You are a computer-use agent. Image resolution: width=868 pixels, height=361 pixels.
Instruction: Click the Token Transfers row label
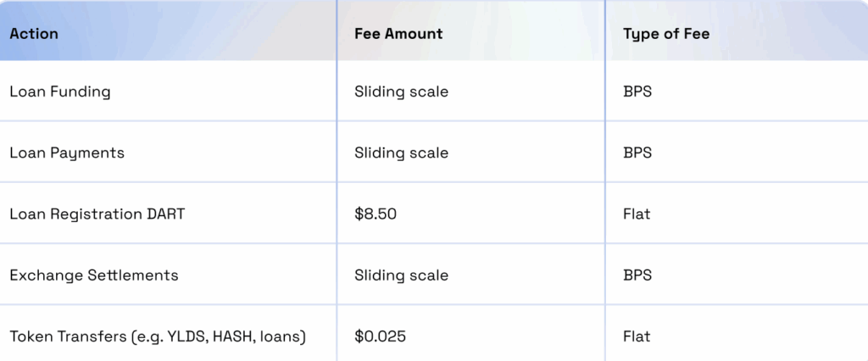pos(158,336)
